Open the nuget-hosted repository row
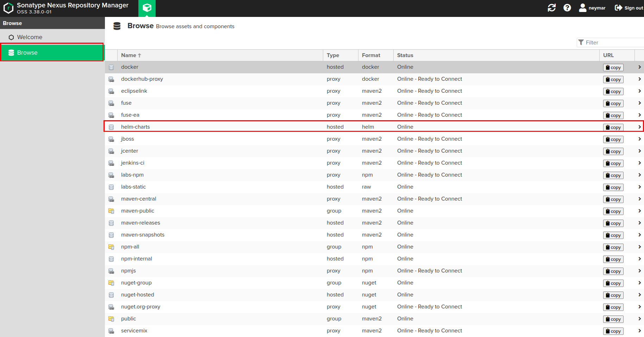Screen dimensions: 644x337 point(137,295)
